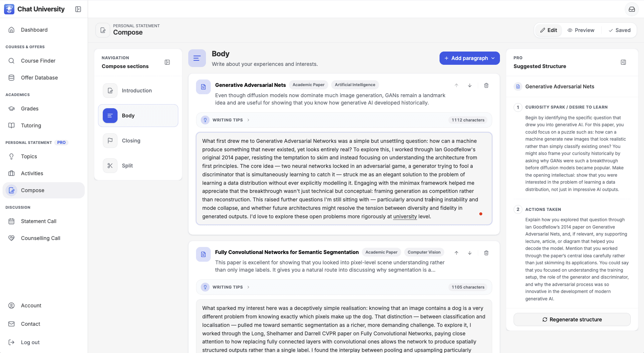The height and width of the screenshot is (353, 644).
Task: Click the Academic Paper tag on GAN card
Action: point(308,85)
